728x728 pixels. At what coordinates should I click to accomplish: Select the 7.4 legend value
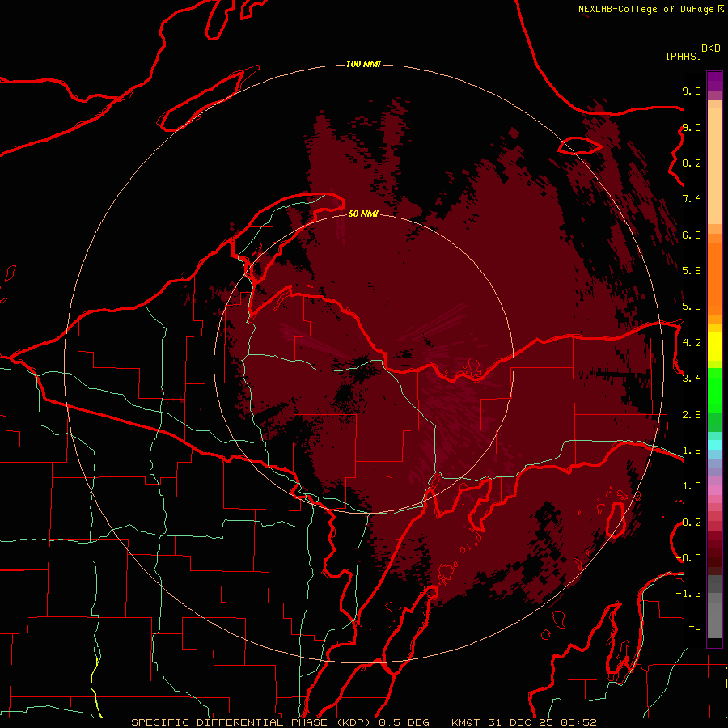click(x=692, y=199)
